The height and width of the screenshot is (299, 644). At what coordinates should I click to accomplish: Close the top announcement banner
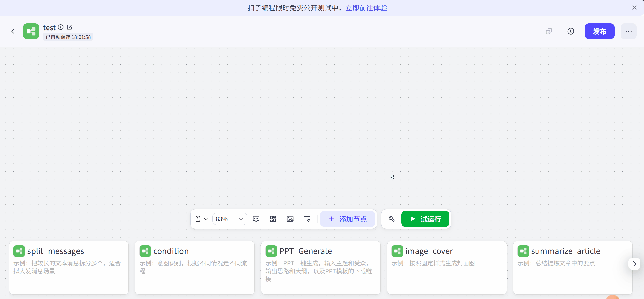[x=634, y=8]
